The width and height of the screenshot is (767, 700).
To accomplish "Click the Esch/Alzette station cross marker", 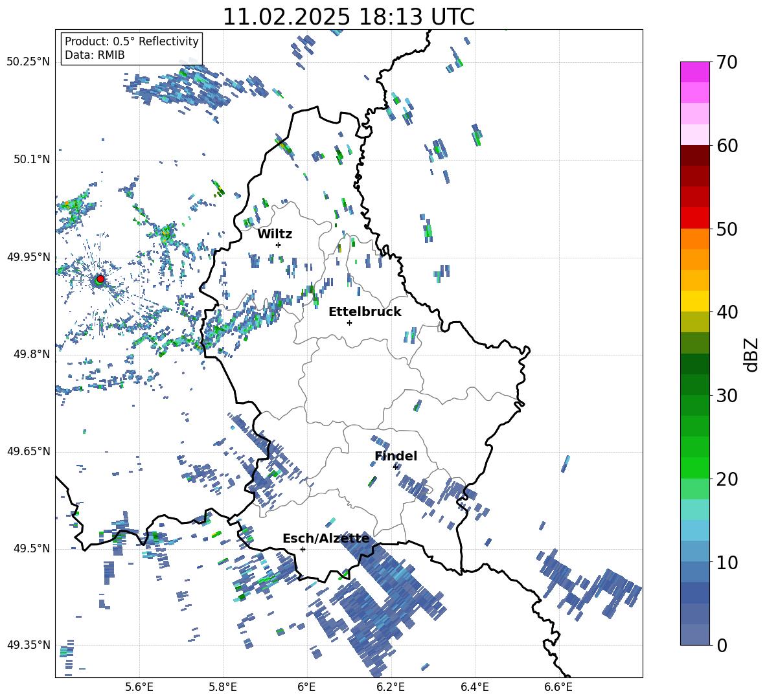I will click(x=303, y=549).
